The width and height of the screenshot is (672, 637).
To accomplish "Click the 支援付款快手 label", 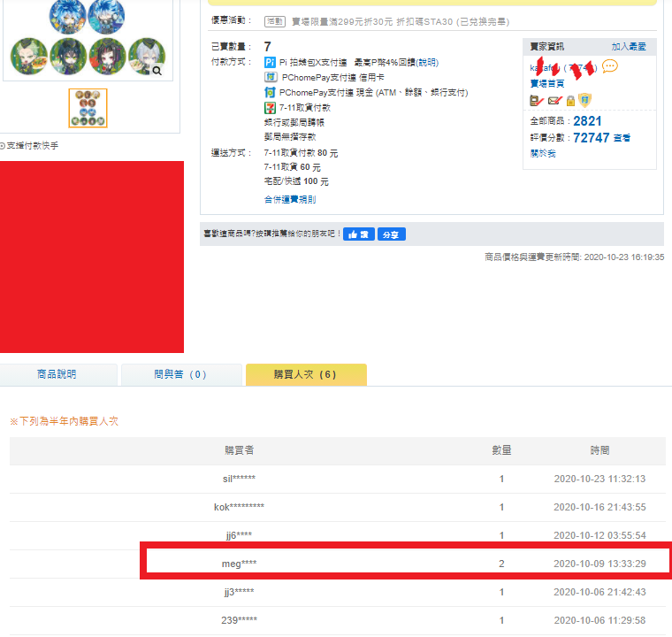I will [x=33, y=146].
